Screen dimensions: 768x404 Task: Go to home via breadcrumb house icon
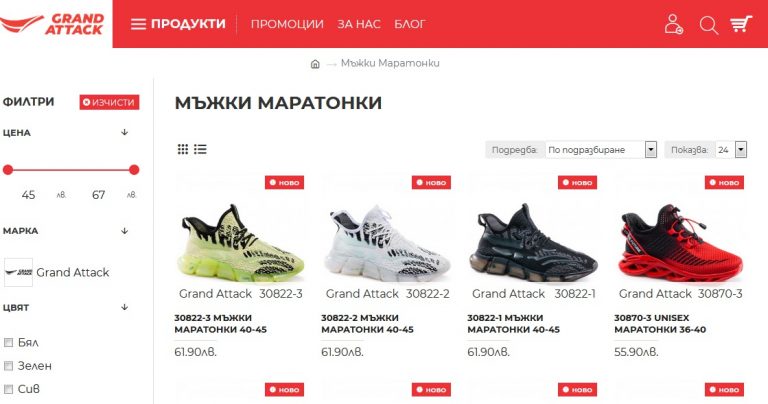315,64
